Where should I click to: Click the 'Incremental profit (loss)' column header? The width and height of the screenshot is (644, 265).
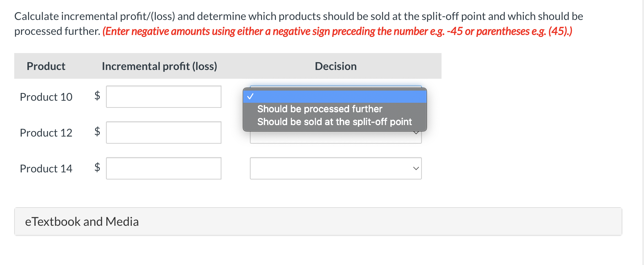click(159, 66)
